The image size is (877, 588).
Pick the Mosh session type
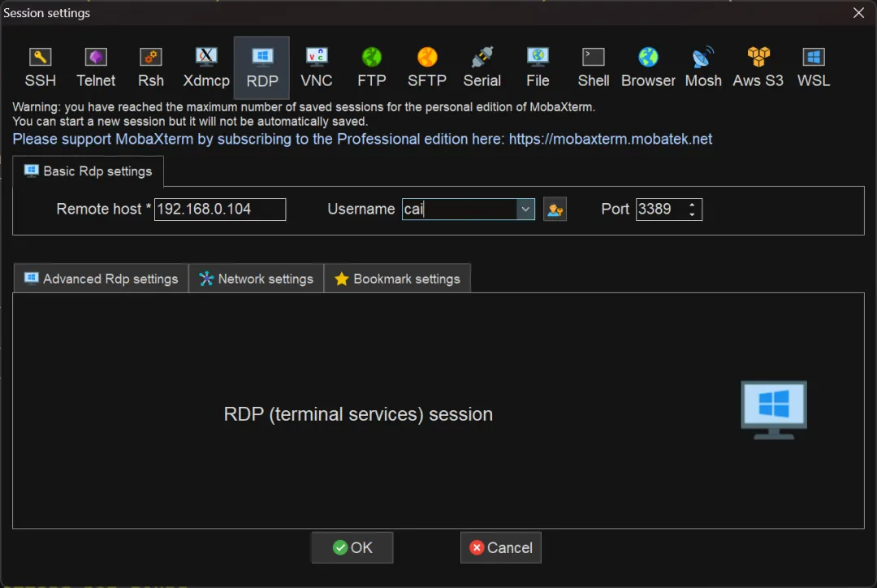[x=703, y=67]
